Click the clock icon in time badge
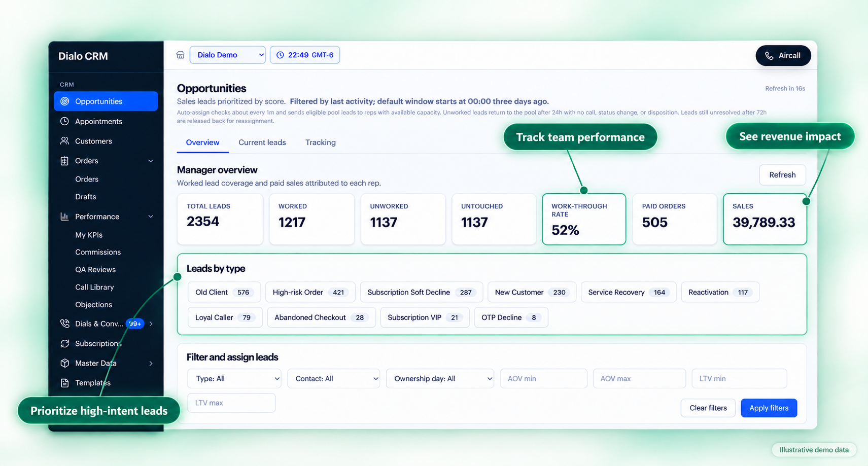868x466 pixels. 280,55
